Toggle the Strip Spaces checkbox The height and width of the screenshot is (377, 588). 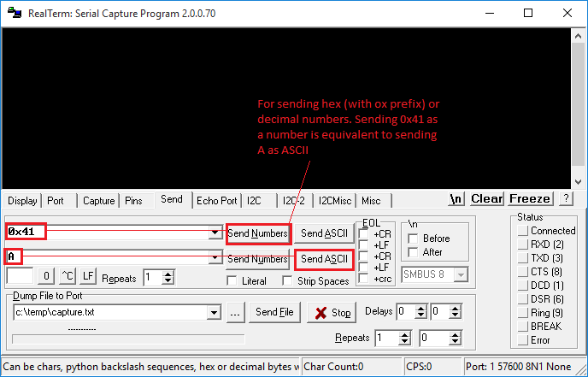(288, 281)
